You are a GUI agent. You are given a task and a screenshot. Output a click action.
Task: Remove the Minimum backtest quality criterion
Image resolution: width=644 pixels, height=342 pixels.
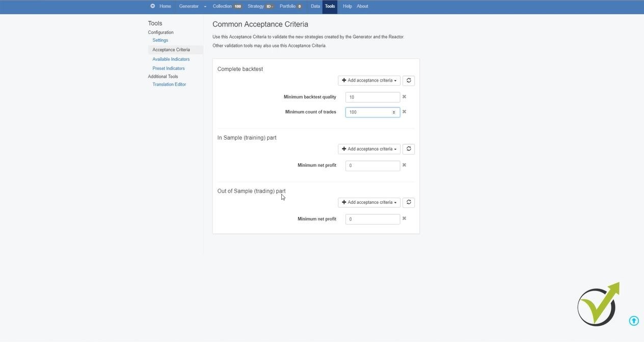pos(404,97)
